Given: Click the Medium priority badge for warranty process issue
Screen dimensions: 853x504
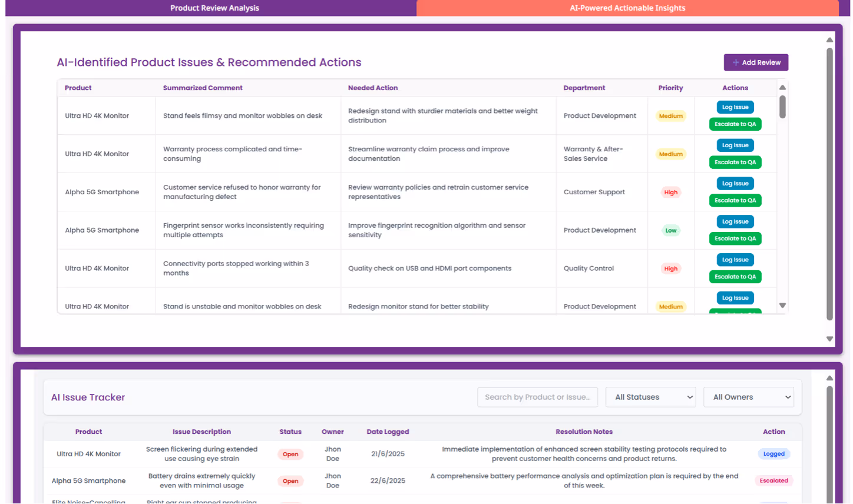Looking at the screenshot, I should click(670, 154).
